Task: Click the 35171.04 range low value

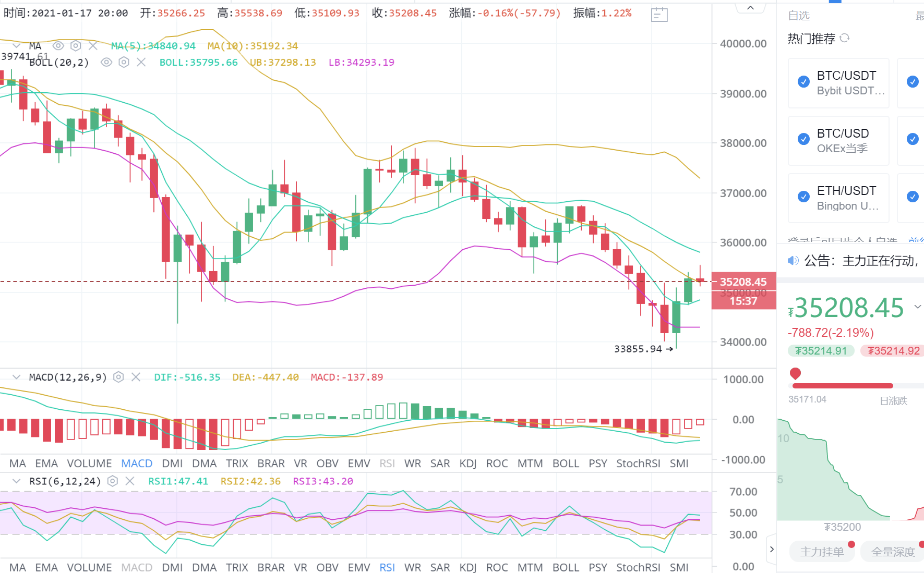Action: click(807, 399)
